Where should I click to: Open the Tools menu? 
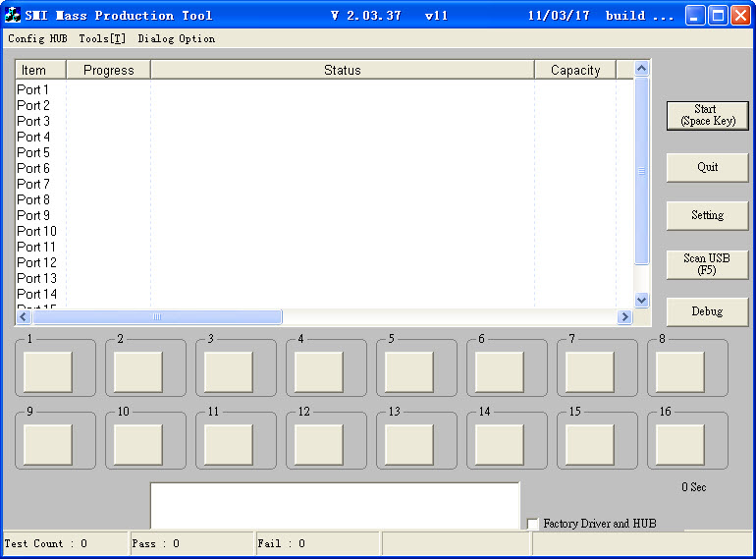click(102, 39)
